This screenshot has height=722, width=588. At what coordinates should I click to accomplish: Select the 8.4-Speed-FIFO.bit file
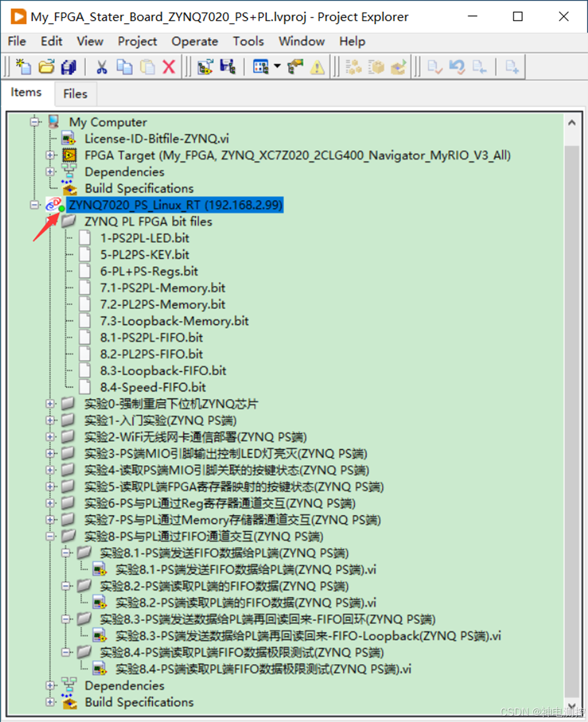[x=153, y=387]
